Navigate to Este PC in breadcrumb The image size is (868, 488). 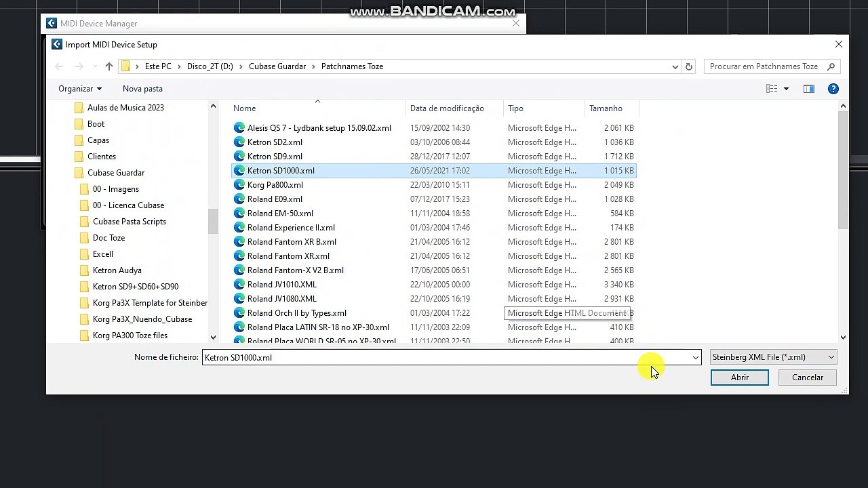[x=158, y=66]
